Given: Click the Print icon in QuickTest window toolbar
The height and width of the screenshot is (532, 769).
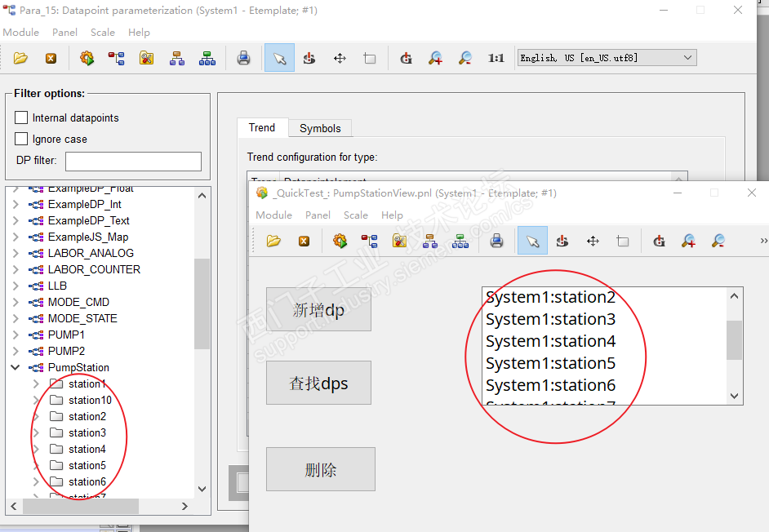Looking at the screenshot, I should (x=496, y=241).
